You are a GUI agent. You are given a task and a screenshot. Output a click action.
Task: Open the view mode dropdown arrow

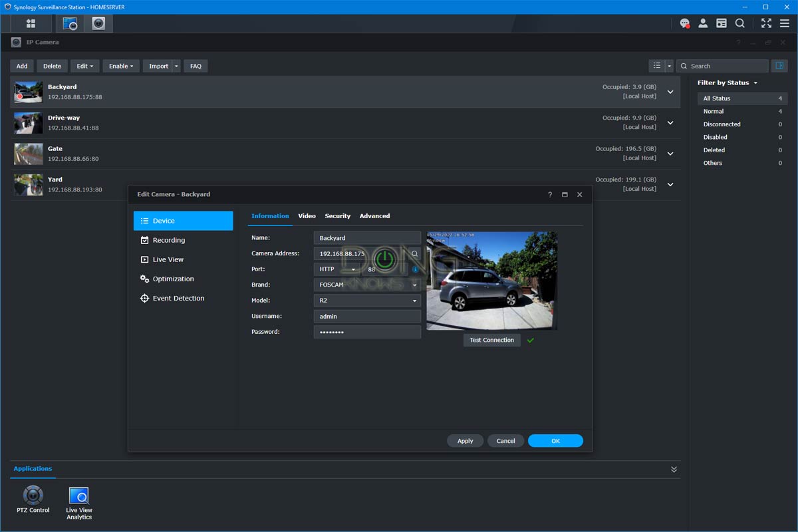670,66
